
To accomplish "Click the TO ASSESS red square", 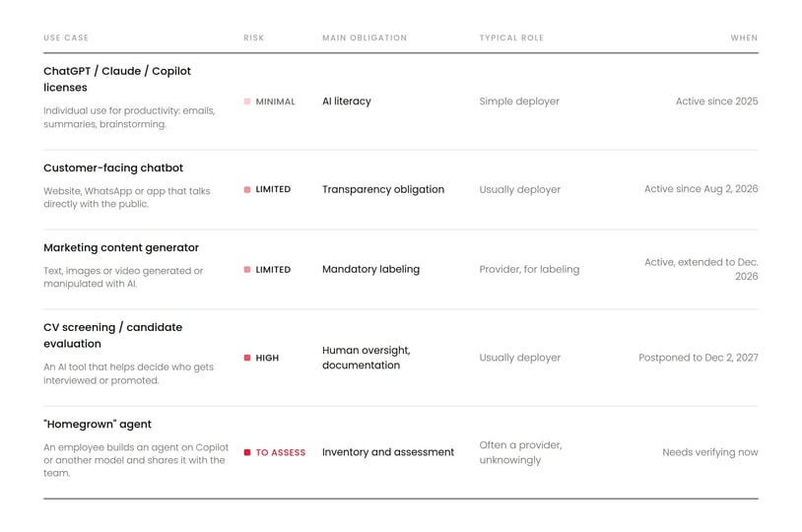I will point(247,452).
